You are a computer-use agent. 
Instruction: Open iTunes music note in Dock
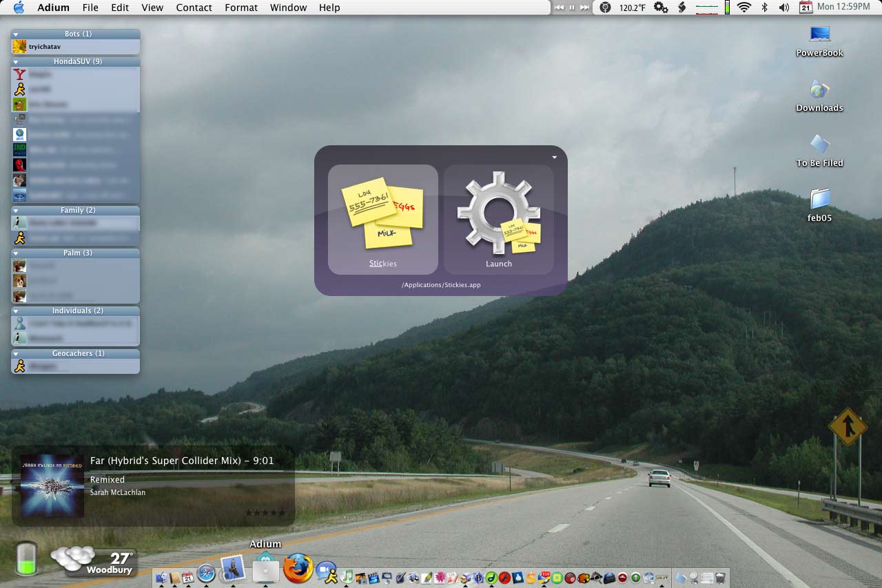coord(347,576)
